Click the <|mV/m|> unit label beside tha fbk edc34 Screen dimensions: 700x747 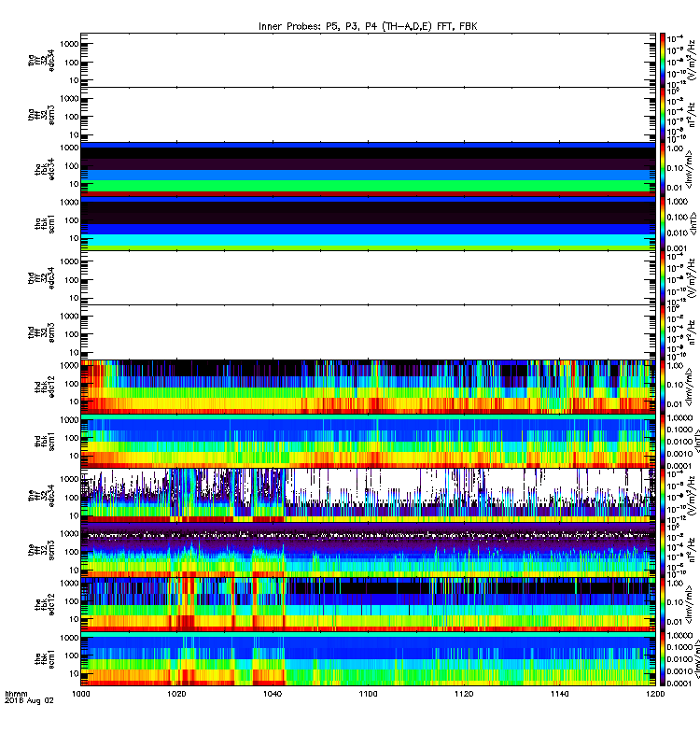click(x=689, y=170)
